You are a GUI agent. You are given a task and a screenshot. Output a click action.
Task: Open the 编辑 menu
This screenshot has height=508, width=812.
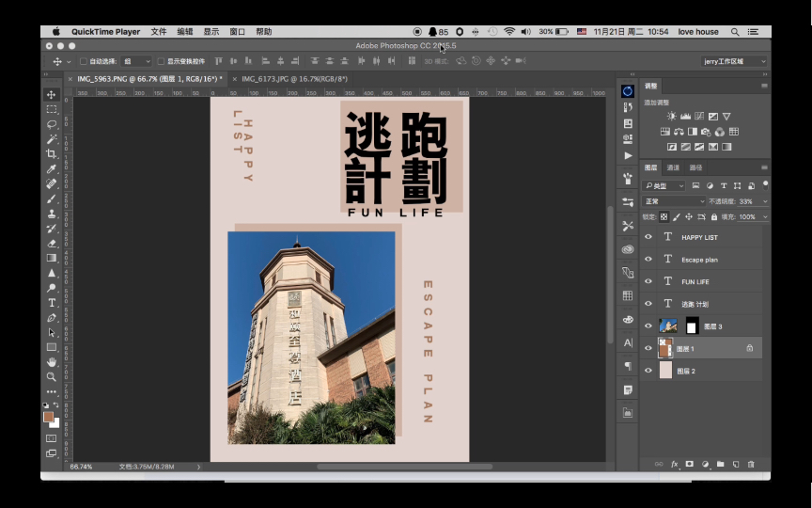click(185, 32)
